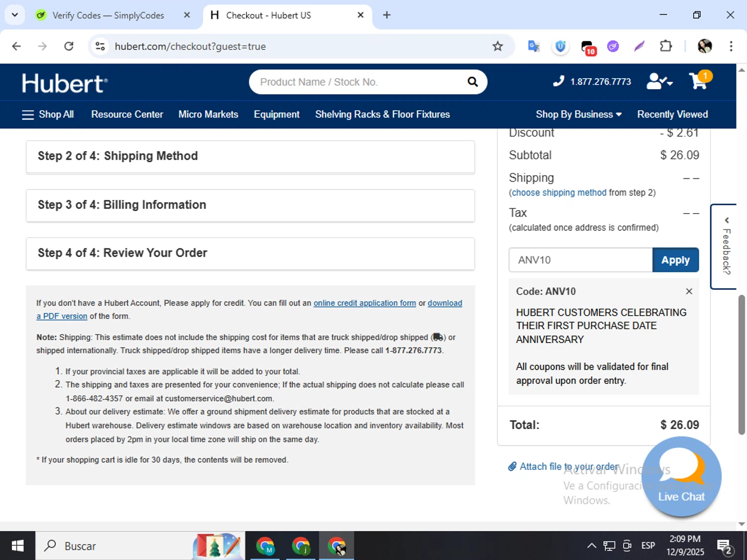Open the user account icon menu

point(659,81)
